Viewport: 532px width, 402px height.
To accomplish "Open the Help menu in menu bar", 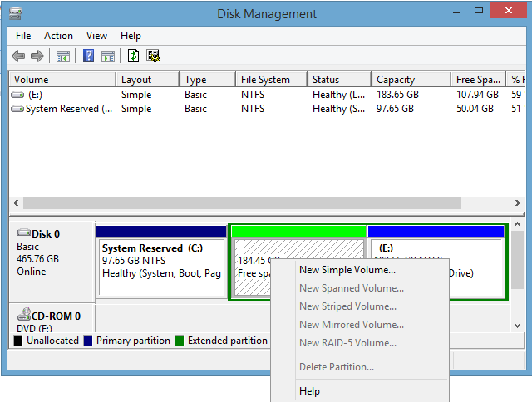I will tap(131, 36).
